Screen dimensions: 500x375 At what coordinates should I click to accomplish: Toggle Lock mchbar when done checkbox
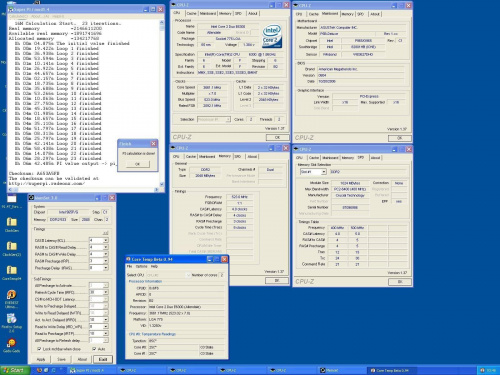[39, 349]
